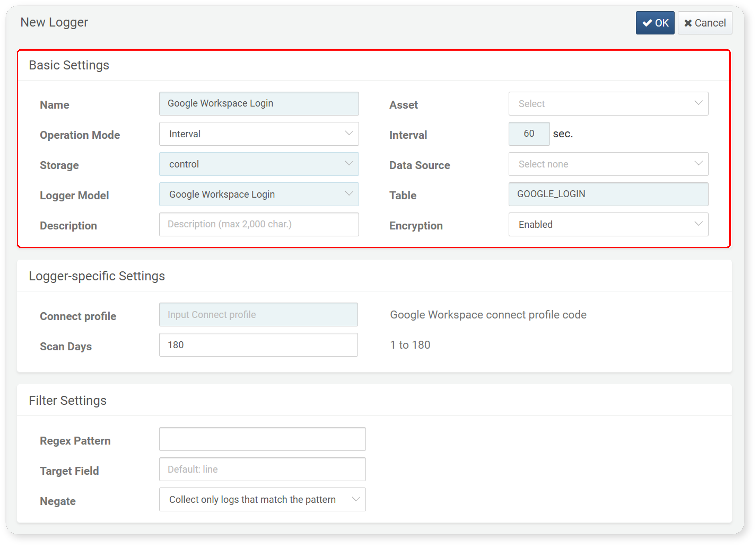The width and height of the screenshot is (756, 546).
Task: Click the Regex Pattern label
Action: pos(75,441)
